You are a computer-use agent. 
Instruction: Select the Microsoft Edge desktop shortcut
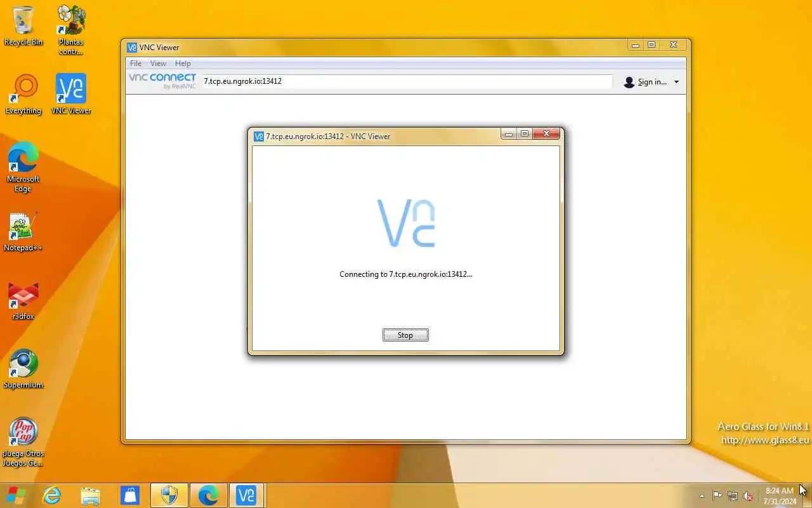pyautogui.click(x=23, y=167)
